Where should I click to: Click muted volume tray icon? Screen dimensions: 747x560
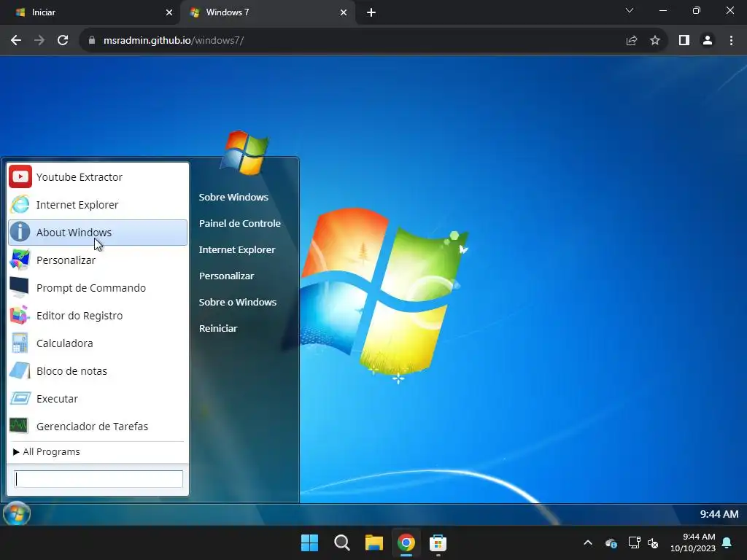tap(653, 542)
